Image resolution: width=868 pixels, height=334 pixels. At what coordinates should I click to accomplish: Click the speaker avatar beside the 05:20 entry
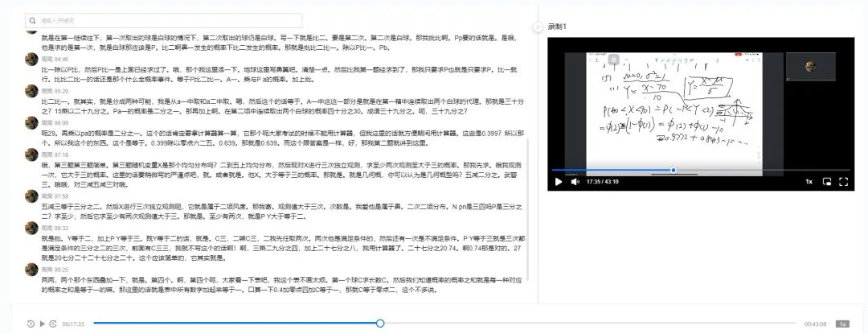[31, 91]
